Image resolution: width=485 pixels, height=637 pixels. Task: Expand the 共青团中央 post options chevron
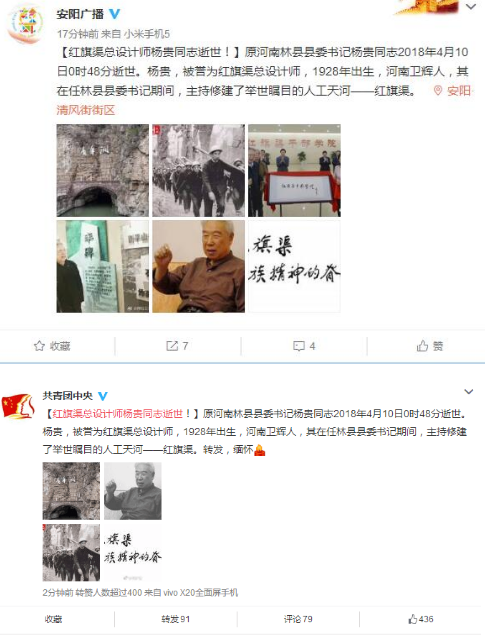(x=469, y=392)
